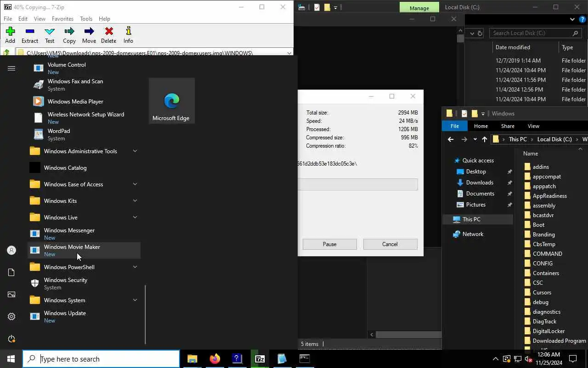This screenshot has width=588, height=368.
Task: Expand Explorer ribbon chevron in Local Disk window
Action: click(x=572, y=20)
